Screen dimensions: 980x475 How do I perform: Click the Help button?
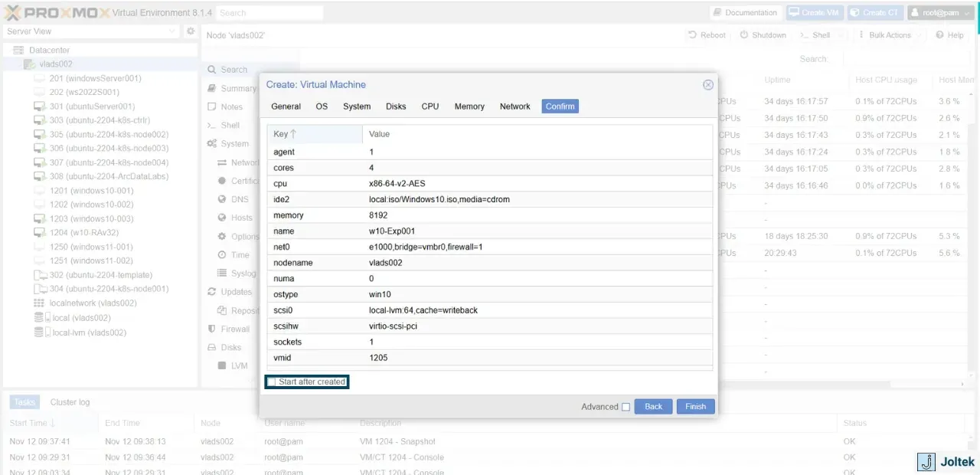coord(949,35)
